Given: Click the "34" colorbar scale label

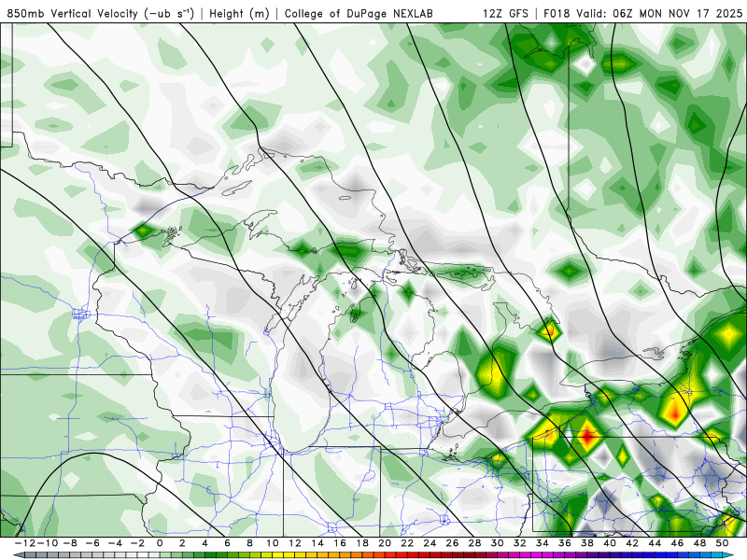Looking at the screenshot, I should point(543,543).
